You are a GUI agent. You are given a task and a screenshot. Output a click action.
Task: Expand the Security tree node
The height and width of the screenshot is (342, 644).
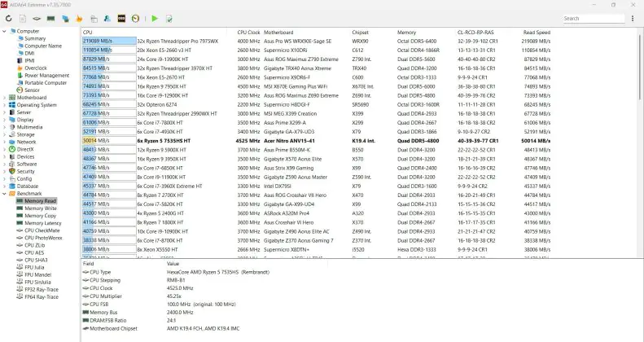tap(4, 172)
